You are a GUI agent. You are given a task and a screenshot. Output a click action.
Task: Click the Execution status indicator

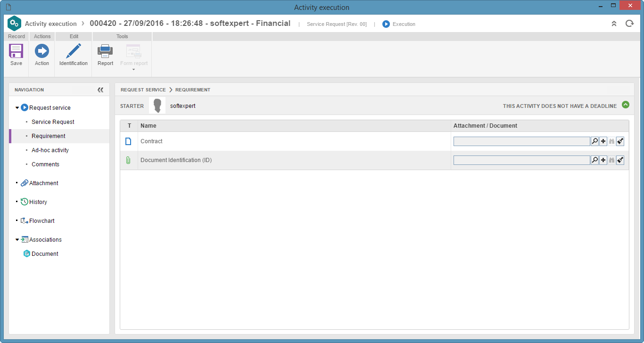(x=399, y=24)
